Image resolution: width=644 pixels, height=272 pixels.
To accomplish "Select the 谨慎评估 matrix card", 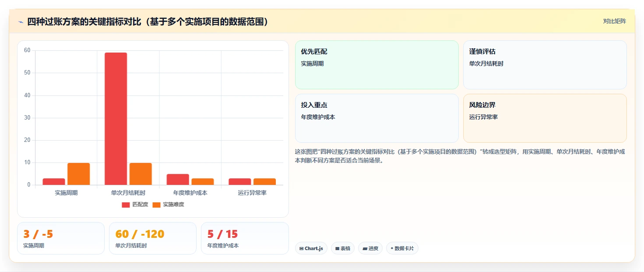I will [x=545, y=65].
